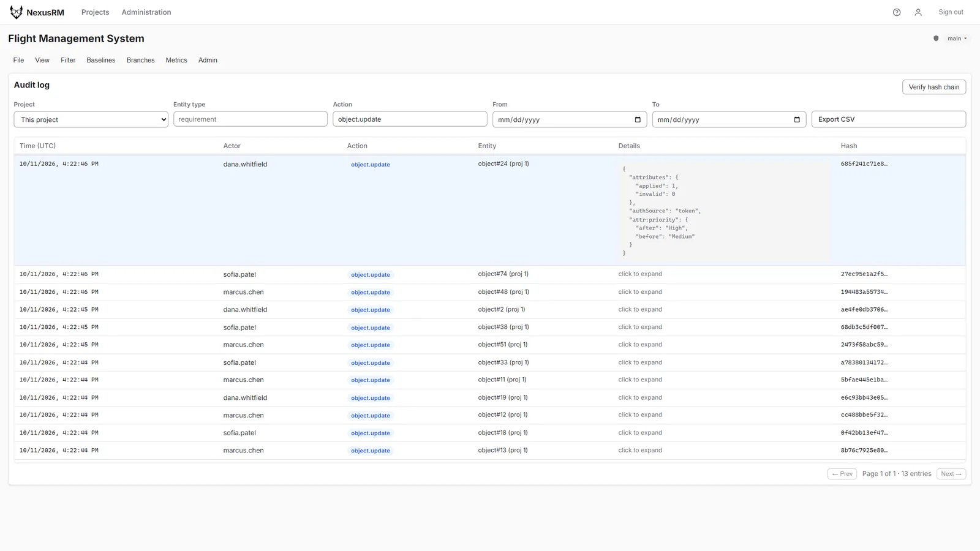Screen dimensions: 980x551
Task: Open the help circle icon
Action: click(897, 12)
